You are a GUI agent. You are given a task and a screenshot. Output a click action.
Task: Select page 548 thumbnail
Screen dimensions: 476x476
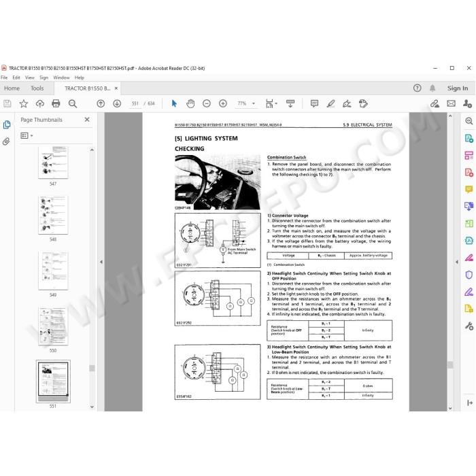[53, 215]
